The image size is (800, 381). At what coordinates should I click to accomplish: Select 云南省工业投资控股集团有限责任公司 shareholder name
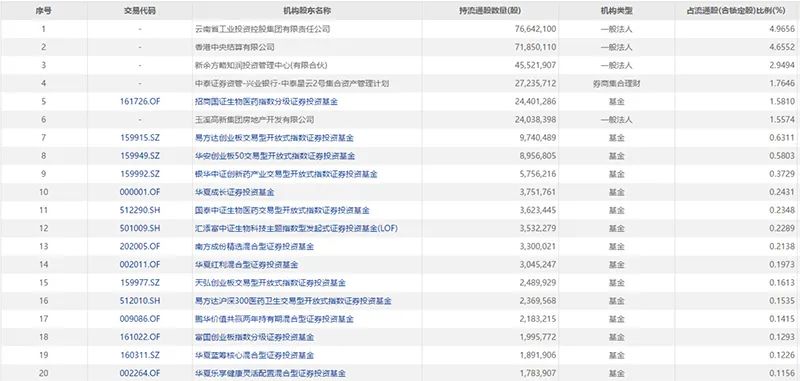click(263, 29)
